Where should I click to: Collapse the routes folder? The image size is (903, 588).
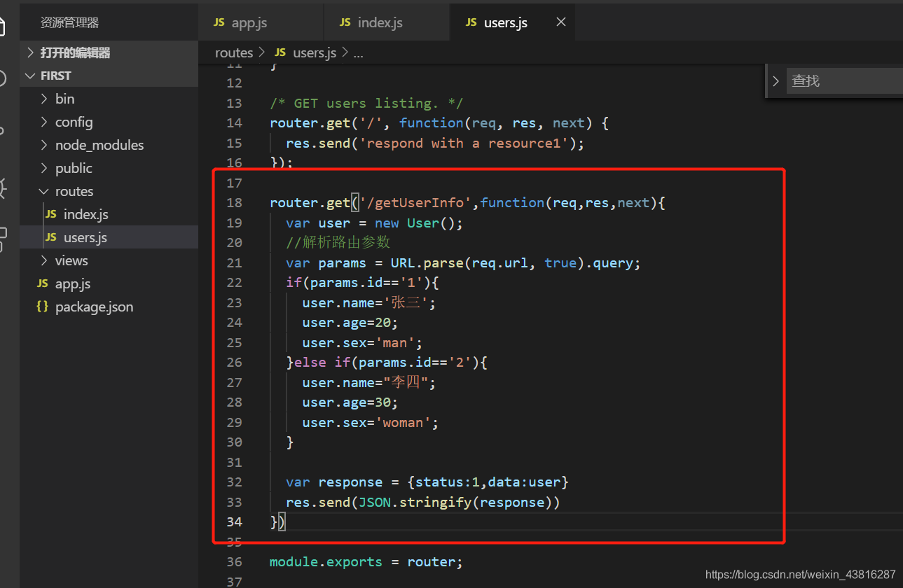pos(109,191)
